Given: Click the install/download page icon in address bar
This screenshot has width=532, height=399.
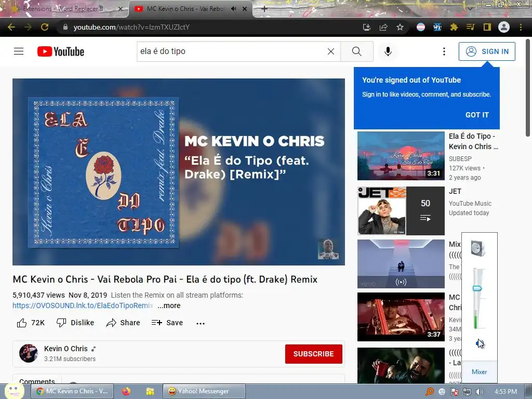Looking at the screenshot, I should (x=366, y=27).
